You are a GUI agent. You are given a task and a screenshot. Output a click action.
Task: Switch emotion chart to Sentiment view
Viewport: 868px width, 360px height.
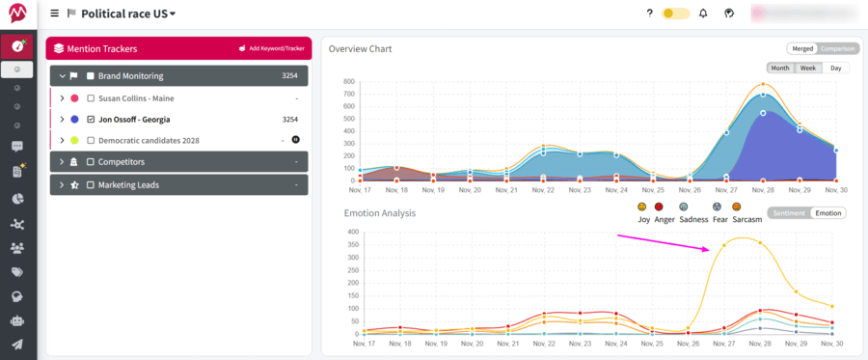tap(788, 213)
